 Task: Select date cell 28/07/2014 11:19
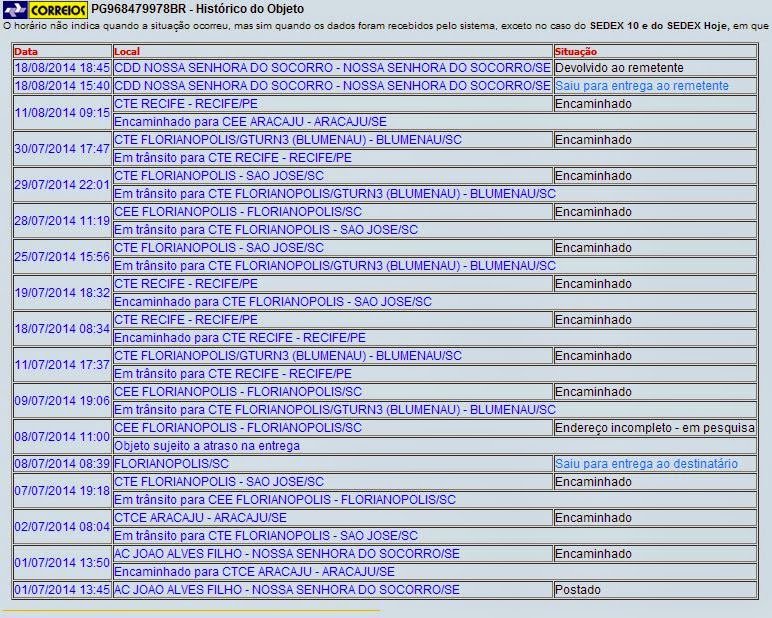pos(62,221)
